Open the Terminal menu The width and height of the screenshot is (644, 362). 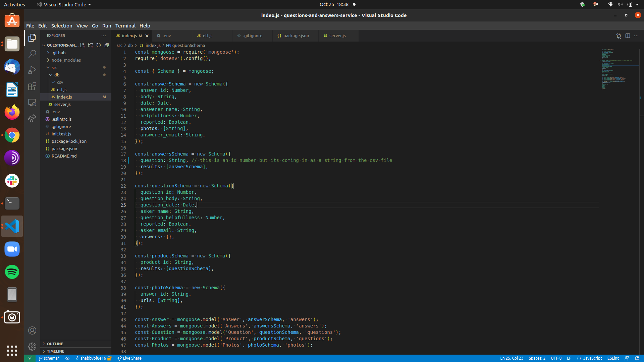coord(125,25)
